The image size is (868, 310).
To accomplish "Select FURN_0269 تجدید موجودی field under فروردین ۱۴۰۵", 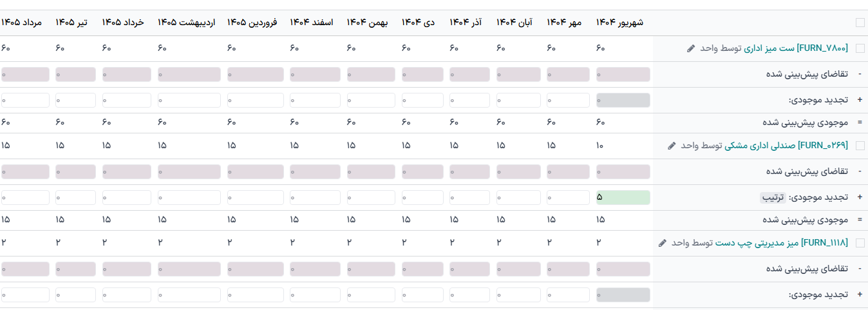I will 256,197.
